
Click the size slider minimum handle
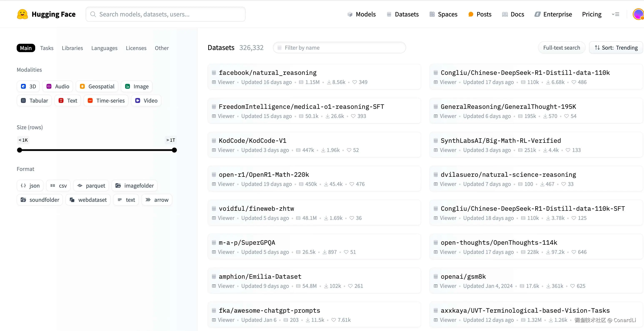pyautogui.click(x=20, y=150)
